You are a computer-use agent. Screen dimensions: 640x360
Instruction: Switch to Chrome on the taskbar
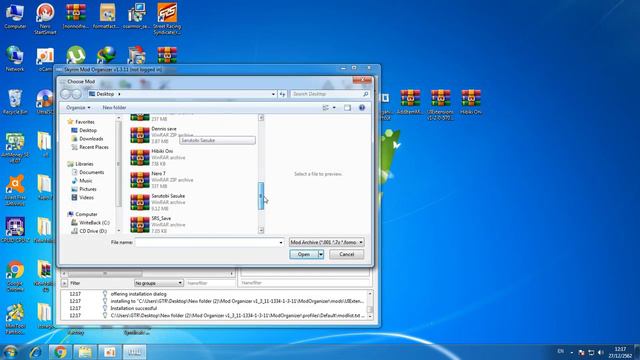click(60, 352)
